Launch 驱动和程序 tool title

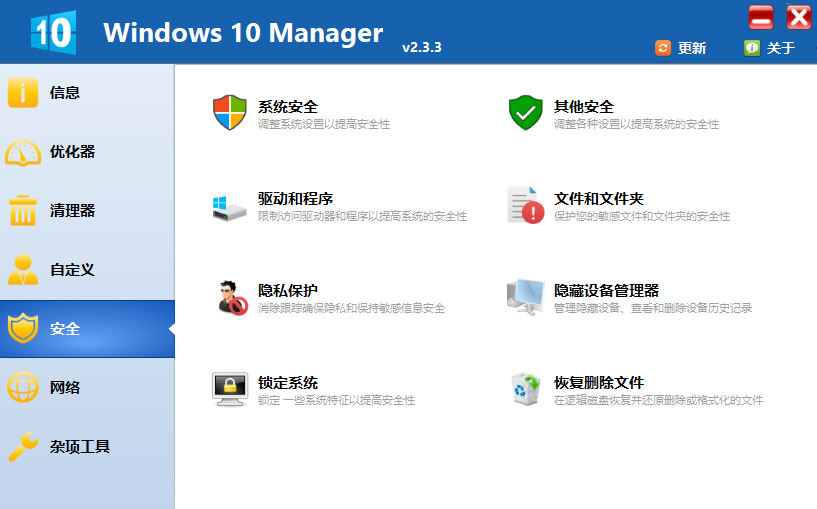pyautogui.click(x=295, y=198)
